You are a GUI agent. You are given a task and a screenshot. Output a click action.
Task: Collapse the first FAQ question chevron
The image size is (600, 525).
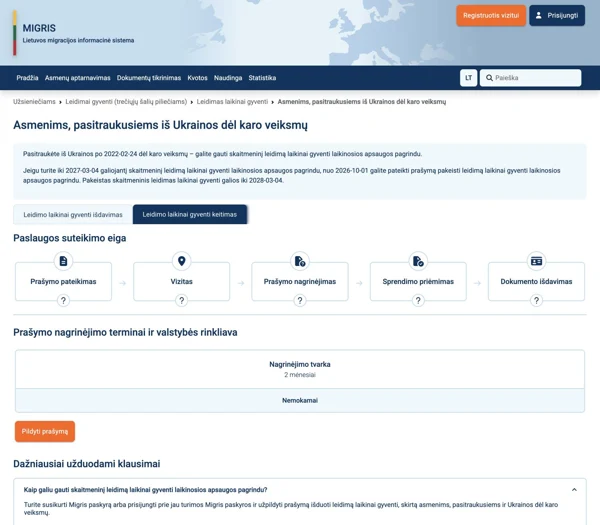[x=574, y=489]
